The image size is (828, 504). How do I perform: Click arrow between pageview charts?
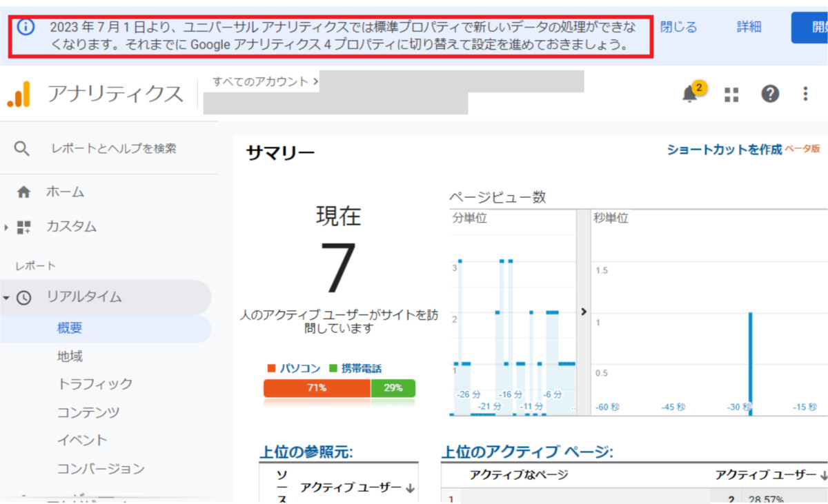coord(583,312)
